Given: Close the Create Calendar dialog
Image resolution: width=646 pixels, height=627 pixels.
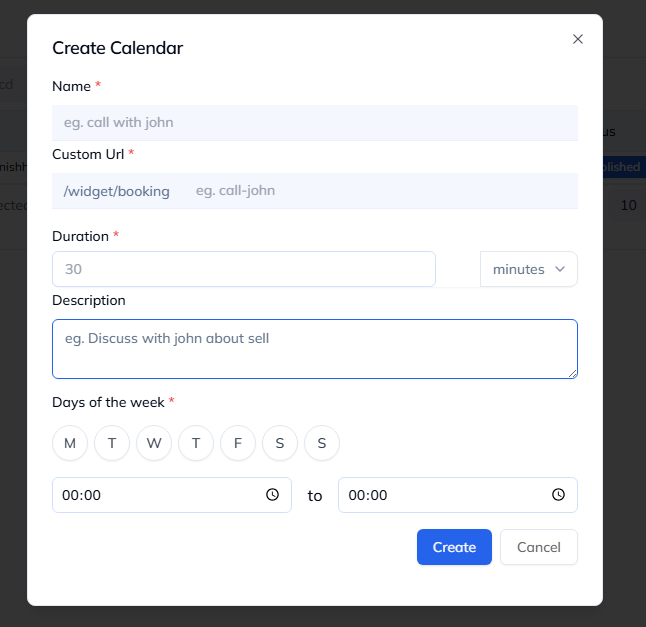Looking at the screenshot, I should coord(577,39).
